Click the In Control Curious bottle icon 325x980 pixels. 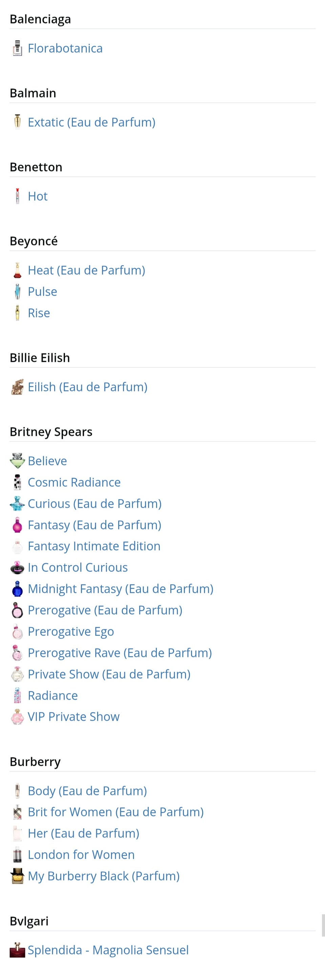[17, 567]
